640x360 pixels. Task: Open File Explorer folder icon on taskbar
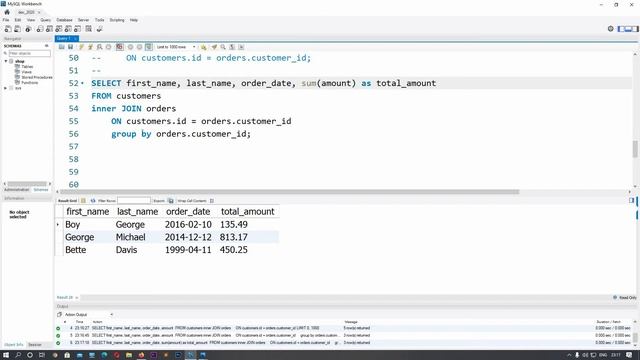(x=129, y=355)
